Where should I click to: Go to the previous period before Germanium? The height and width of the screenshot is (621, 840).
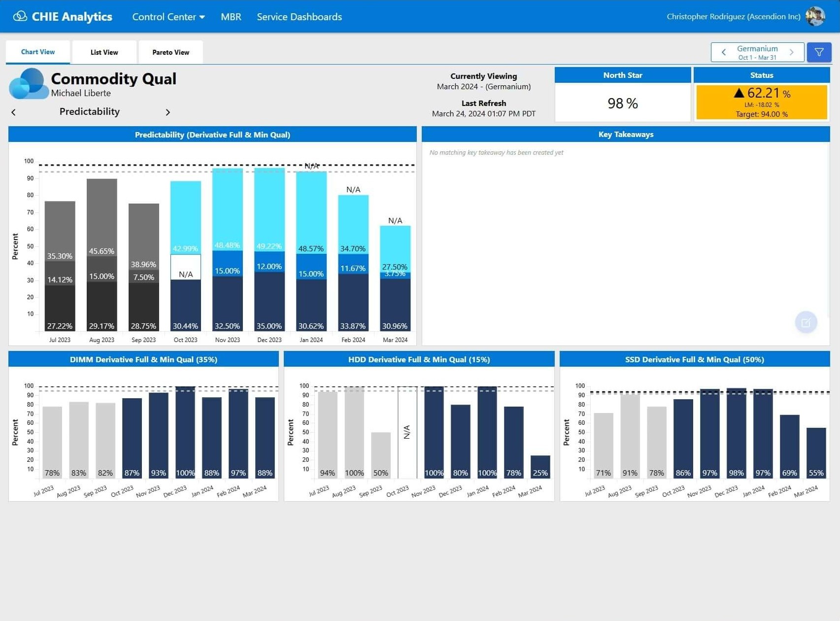[x=723, y=52]
